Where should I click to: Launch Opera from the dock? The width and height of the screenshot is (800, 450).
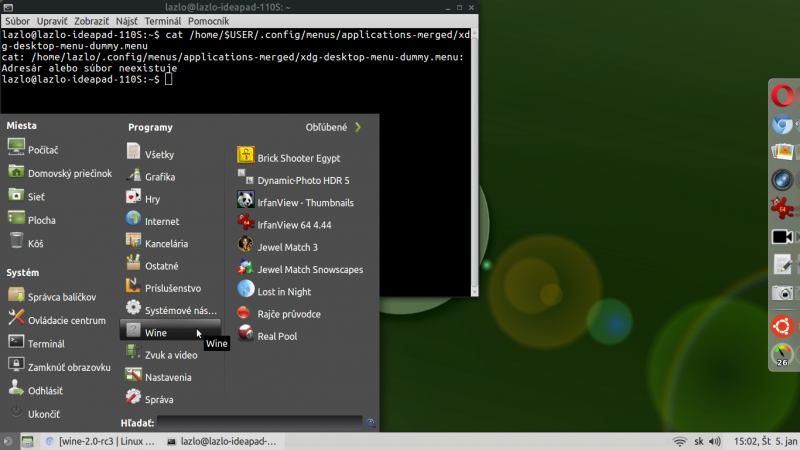[782, 96]
